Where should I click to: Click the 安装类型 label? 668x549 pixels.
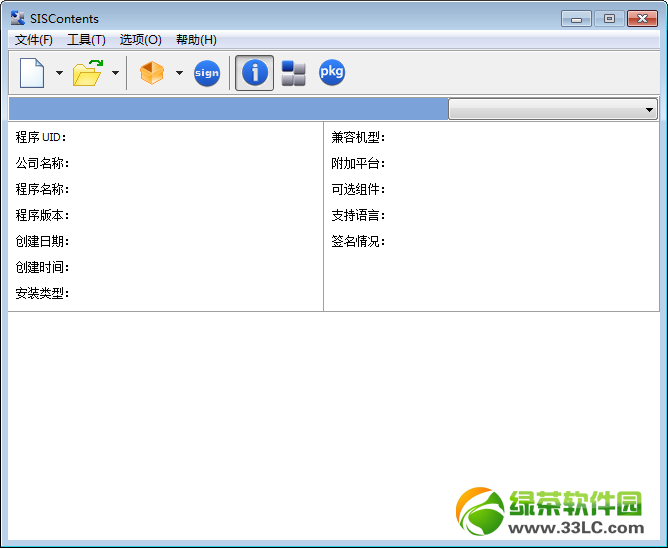[x=42, y=293]
